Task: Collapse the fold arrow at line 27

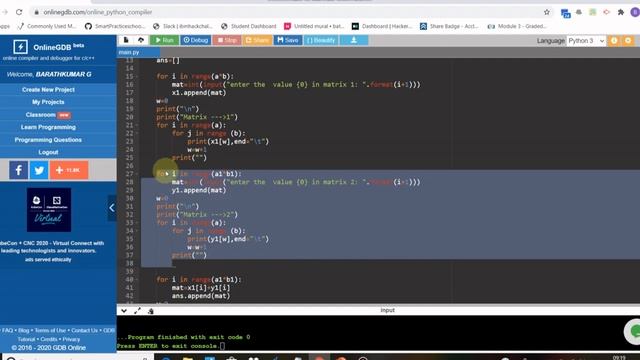Action: click(x=137, y=174)
